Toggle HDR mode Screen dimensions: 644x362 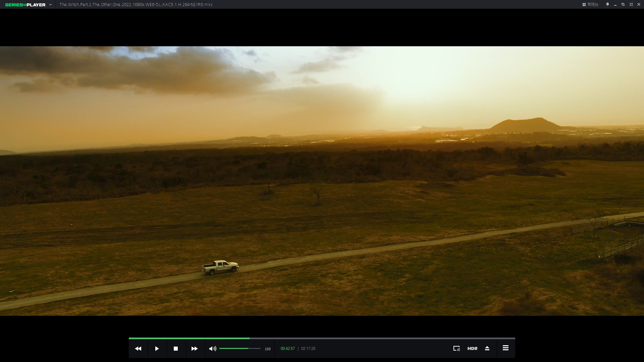point(472,349)
